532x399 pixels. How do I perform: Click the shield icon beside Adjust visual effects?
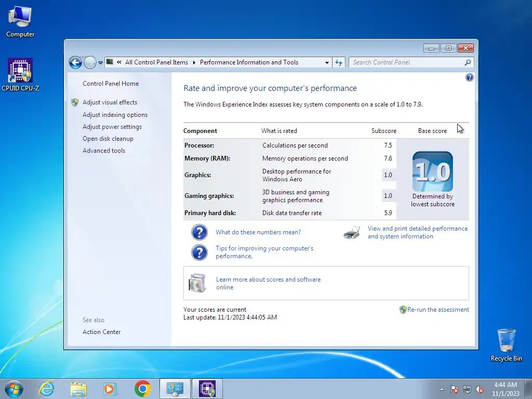(x=75, y=102)
